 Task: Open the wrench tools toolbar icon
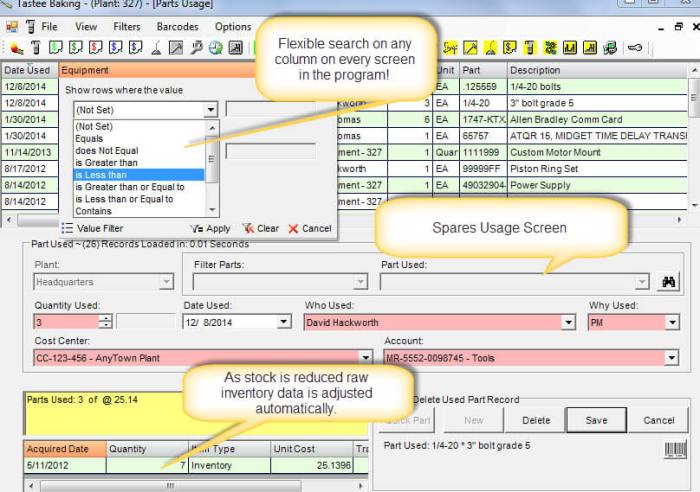coord(196,47)
